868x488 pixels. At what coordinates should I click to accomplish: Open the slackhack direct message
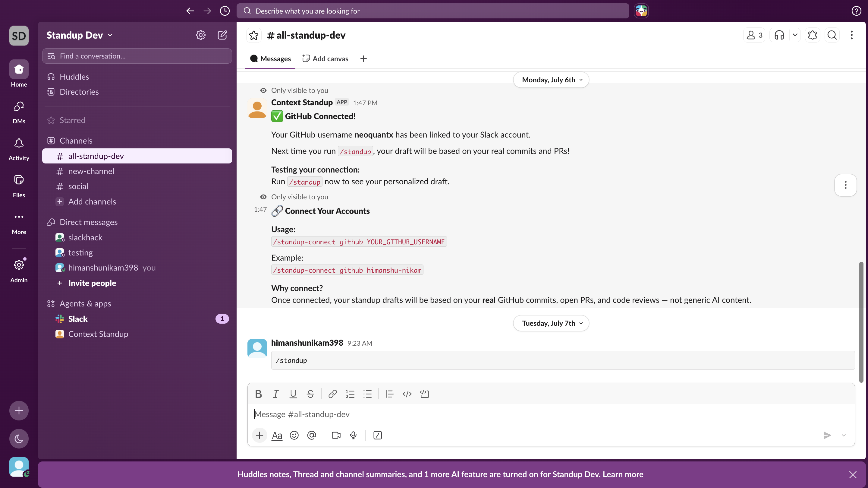[x=137, y=237]
